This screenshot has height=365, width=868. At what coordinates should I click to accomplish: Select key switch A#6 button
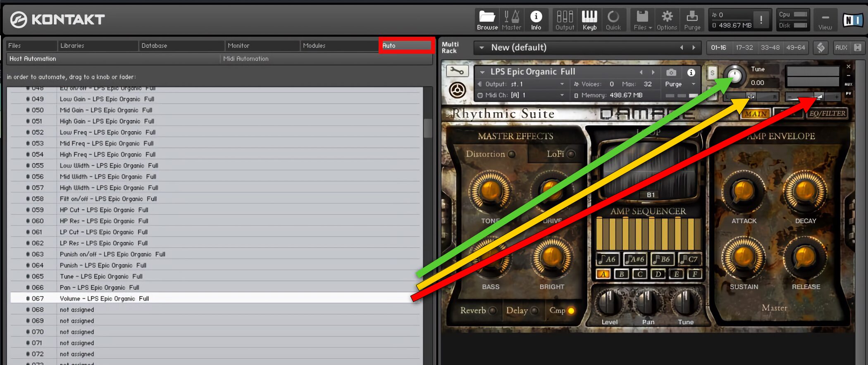[x=635, y=259]
